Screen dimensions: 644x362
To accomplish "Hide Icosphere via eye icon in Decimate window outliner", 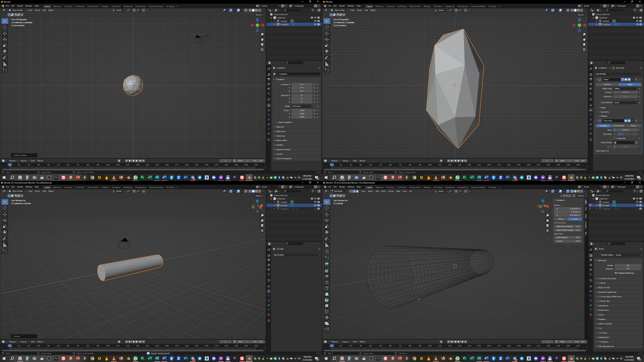I will click(x=637, y=24).
